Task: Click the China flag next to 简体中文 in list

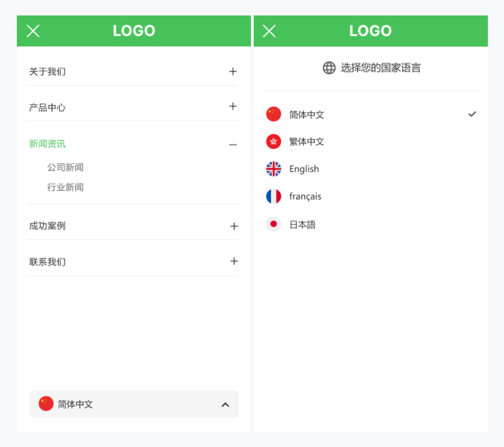Action: tap(273, 114)
